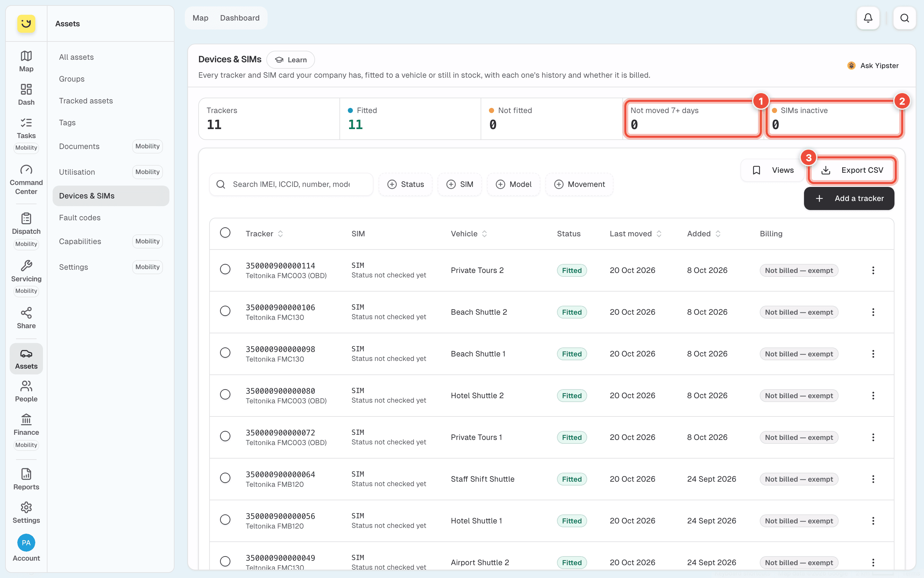Click Add a tracker button
The width and height of the screenshot is (924, 578).
point(849,198)
